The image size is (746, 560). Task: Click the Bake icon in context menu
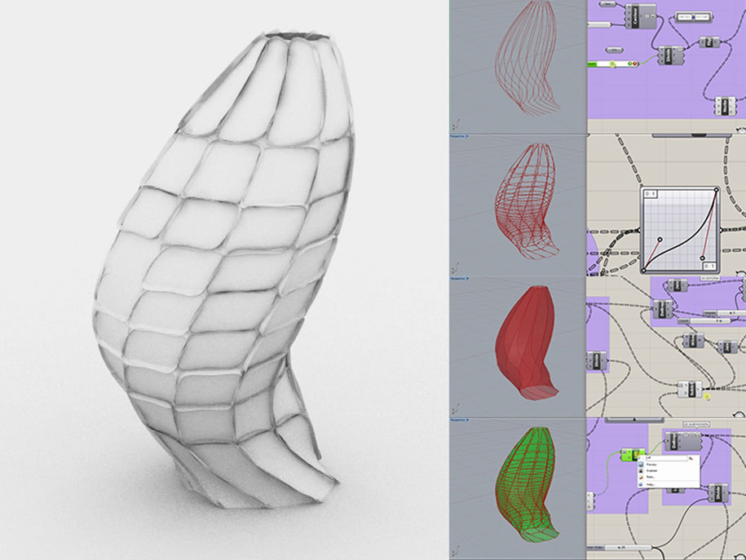point(641,477)
